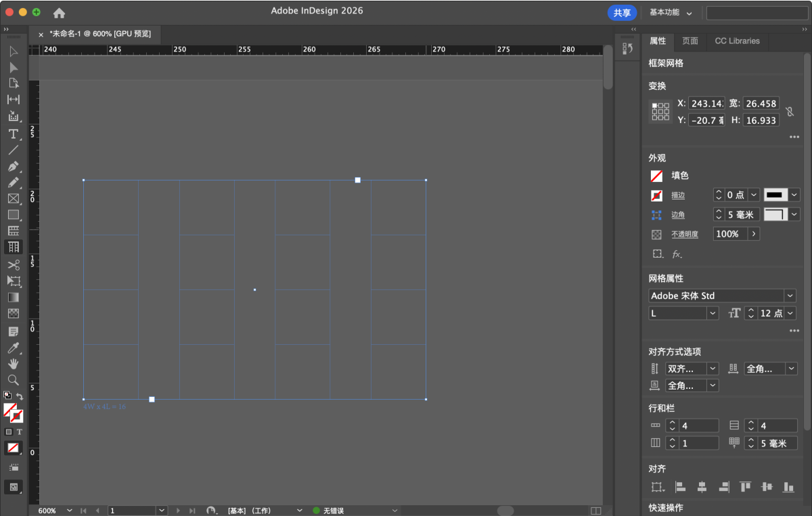
Task: Open the Adobe 宋体 Std font dropdown
Action: [790, 296]
